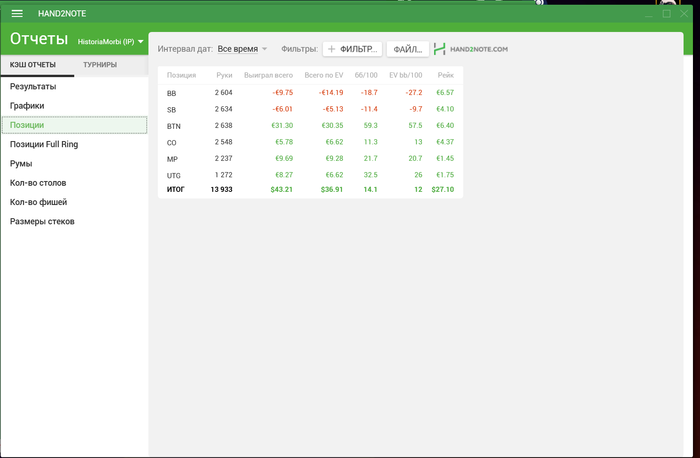Screen dimensions: 700x458
Task: Click hands value 2 638 in BTN row
Action: pos(223,125)
